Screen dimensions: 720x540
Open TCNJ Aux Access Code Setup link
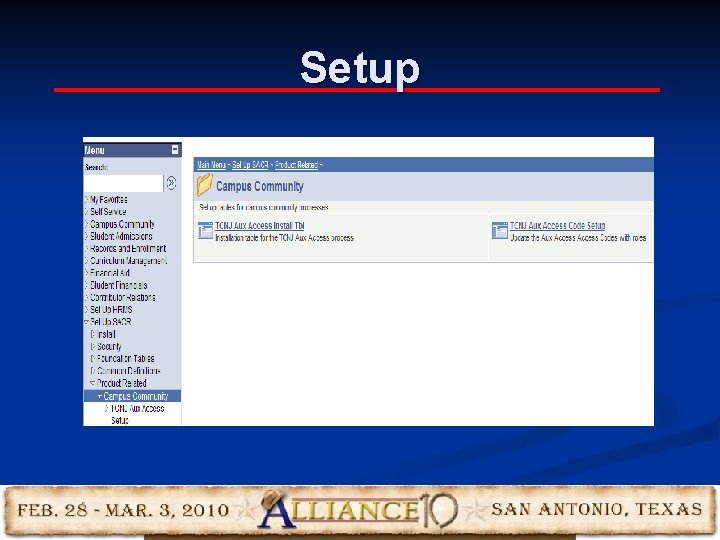click(557, 225)
